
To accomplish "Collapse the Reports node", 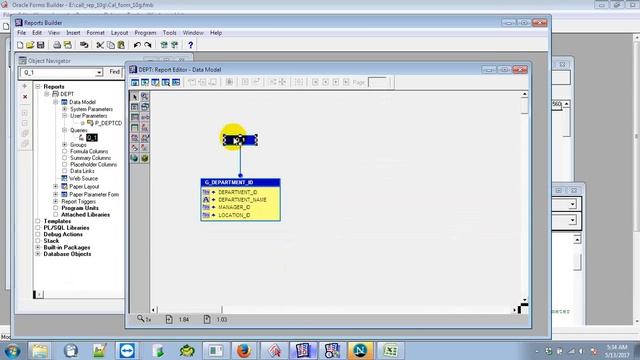I will pos(38,87).
